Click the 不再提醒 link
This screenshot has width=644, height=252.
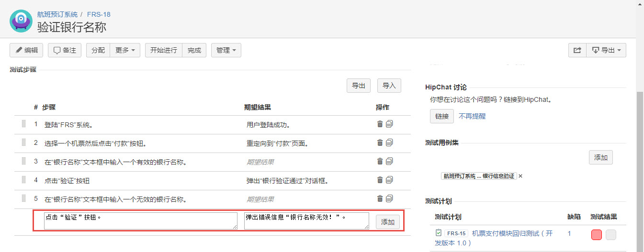472,116
